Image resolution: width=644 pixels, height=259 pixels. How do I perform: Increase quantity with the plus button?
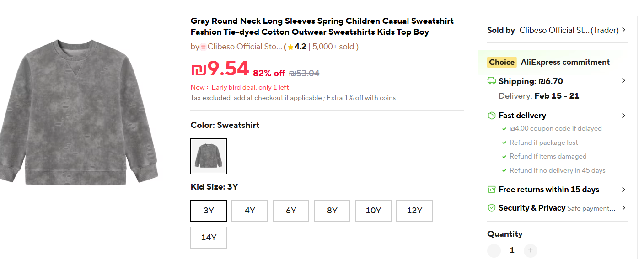(x=530, y=250)
